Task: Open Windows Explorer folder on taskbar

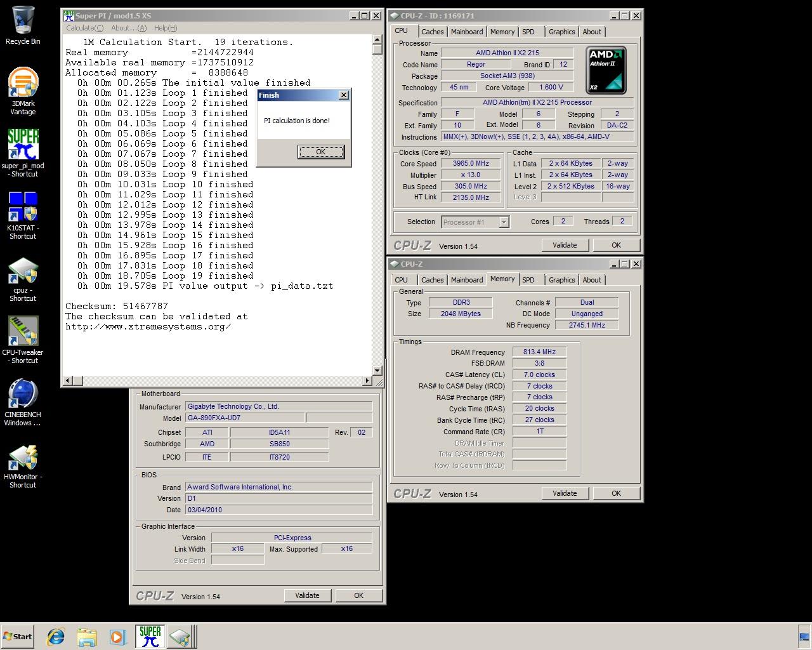Action: click(x=87, y=637)
